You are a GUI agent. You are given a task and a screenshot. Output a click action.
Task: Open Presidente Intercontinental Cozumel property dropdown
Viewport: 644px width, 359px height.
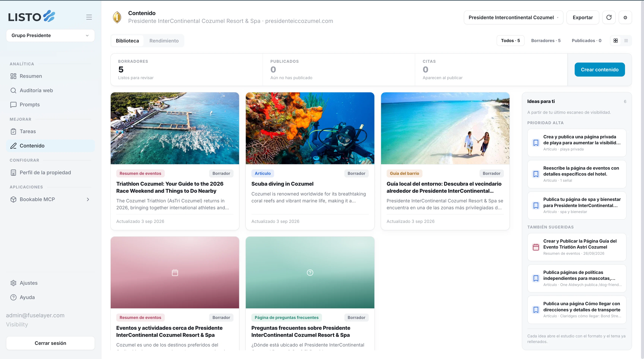[x=514, y=18]
